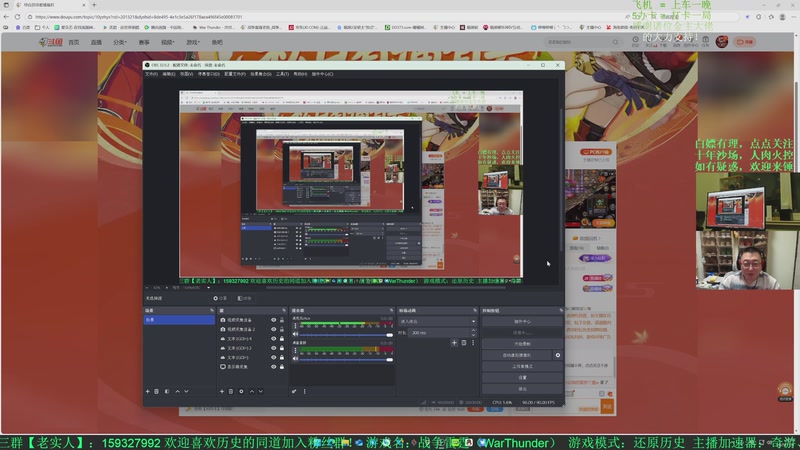The width and height of the screenshot is (800, 450).
Task: Add a new source in Sources panel
Action: [x=222, y=391]
